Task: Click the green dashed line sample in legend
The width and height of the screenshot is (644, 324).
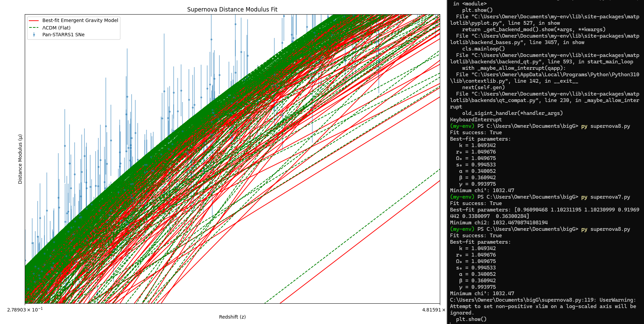Action: coord(34,28)
